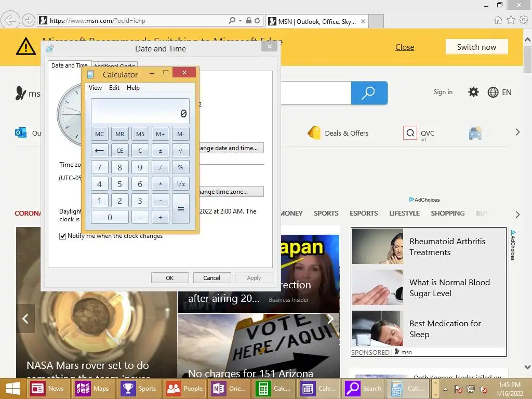Click the percent button in Calculator

180,167
